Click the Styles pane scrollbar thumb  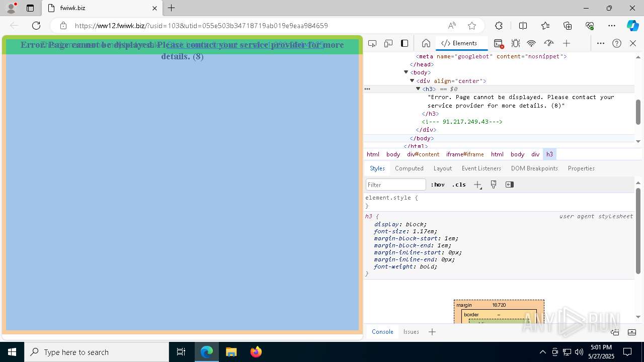(638, 231)
